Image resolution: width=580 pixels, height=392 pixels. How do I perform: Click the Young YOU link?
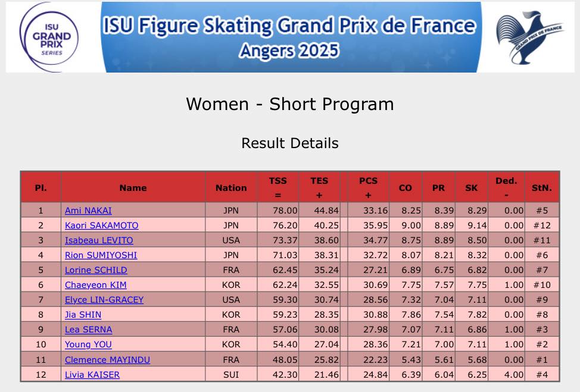click(x=88, y=344)
